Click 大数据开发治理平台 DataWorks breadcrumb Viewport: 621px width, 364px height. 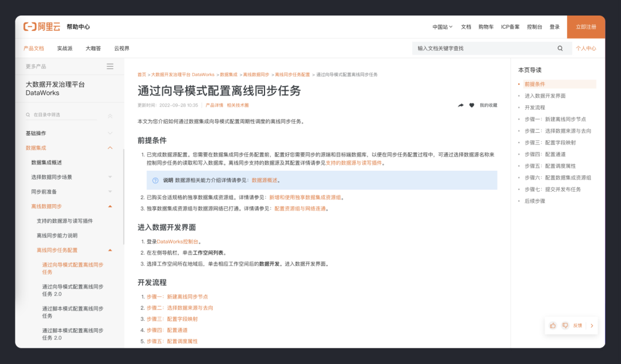[x=183, y=74]
